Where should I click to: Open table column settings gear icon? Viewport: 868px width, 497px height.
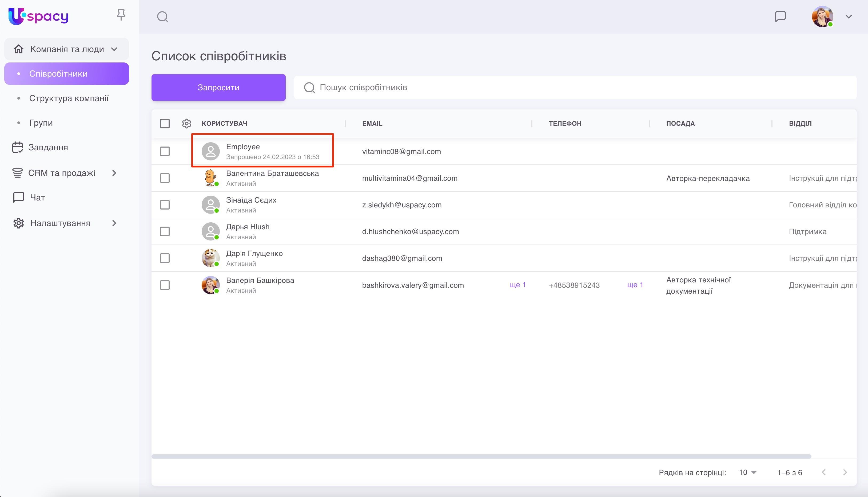186,124
